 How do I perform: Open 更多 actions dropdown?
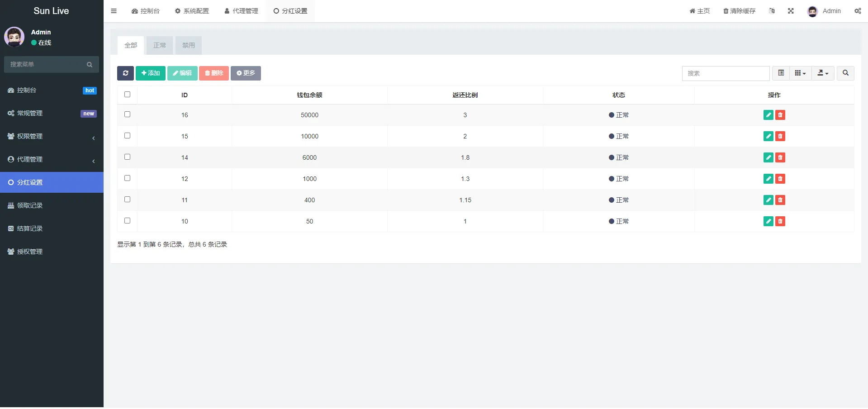click(246, 73)
